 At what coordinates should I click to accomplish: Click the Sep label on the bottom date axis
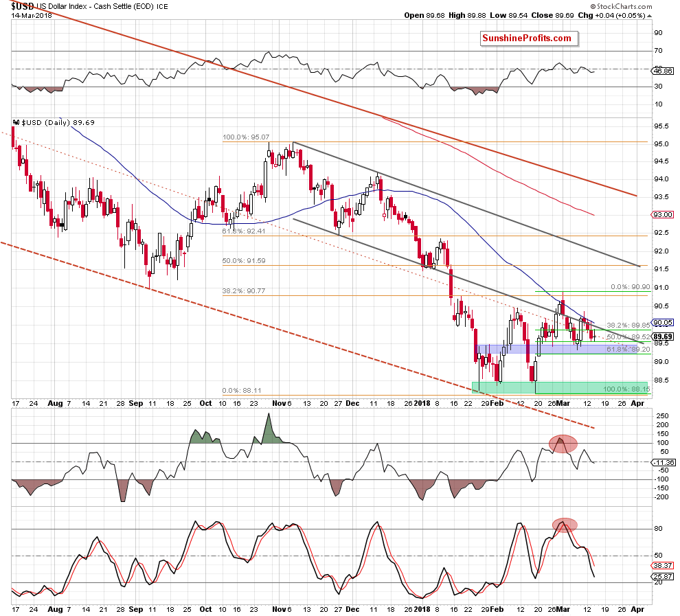pyautogui.click(x=136, y=609)
